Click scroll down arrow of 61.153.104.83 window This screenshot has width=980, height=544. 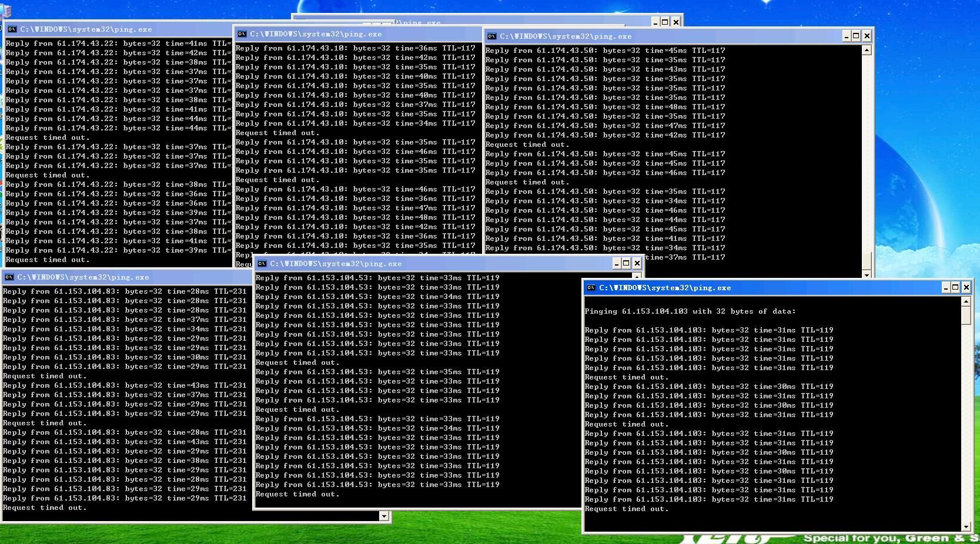point(384,516)
